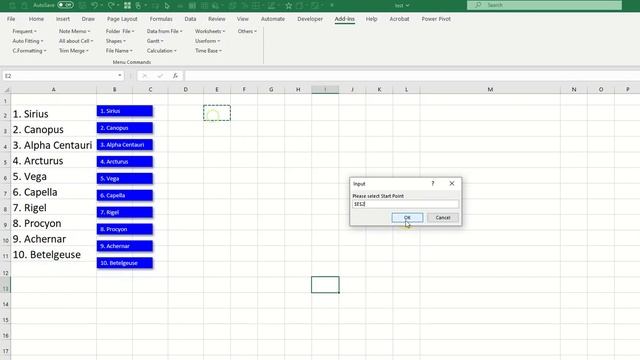The width and height of the screenshot is (640, 360).
Task: Expand the Shapes dropdown
Action: (x=116, y=41)
